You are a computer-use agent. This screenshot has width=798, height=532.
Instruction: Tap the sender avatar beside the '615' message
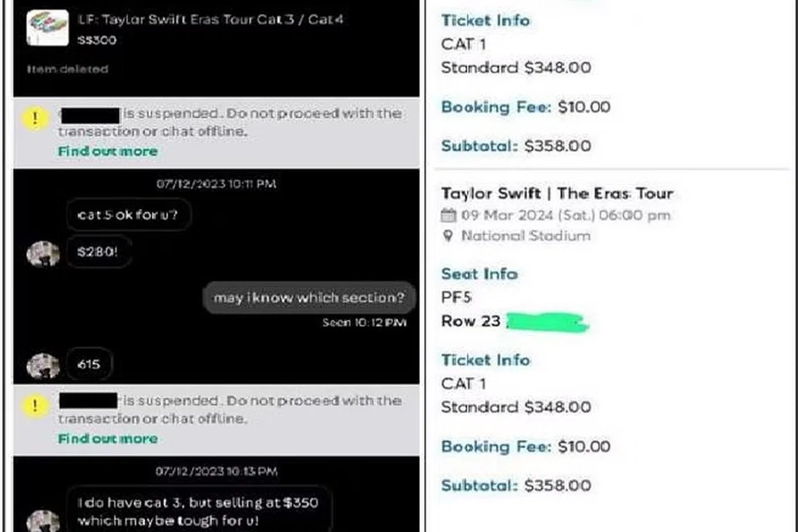(x=42, y=364)
